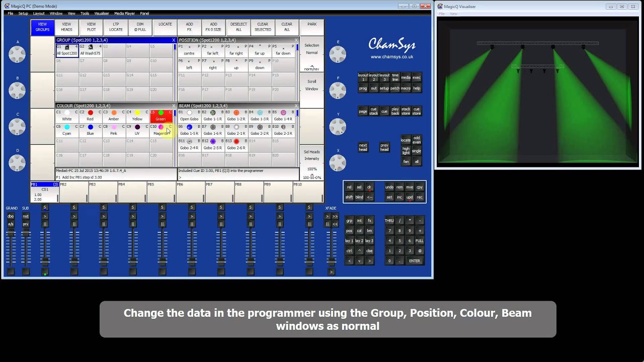The height and width of the screenshot is (362, 644).
Task: Select the Open Gobo beam B1
Action: click(x=189, y=116)
